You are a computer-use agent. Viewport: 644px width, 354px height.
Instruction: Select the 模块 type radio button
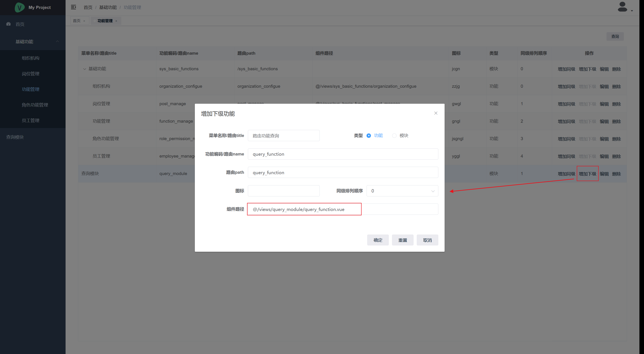[394, 136]
